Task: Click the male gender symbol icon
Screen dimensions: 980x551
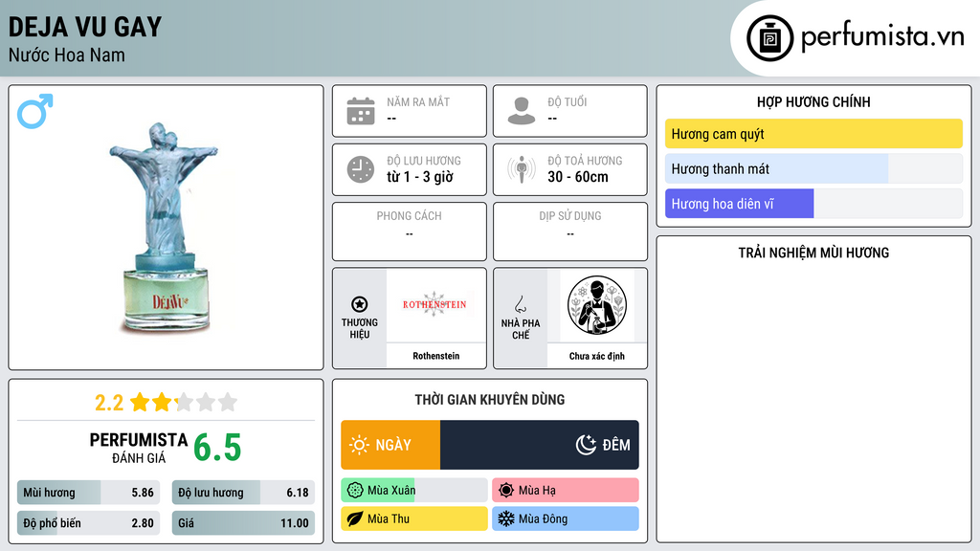Action: 35,111
